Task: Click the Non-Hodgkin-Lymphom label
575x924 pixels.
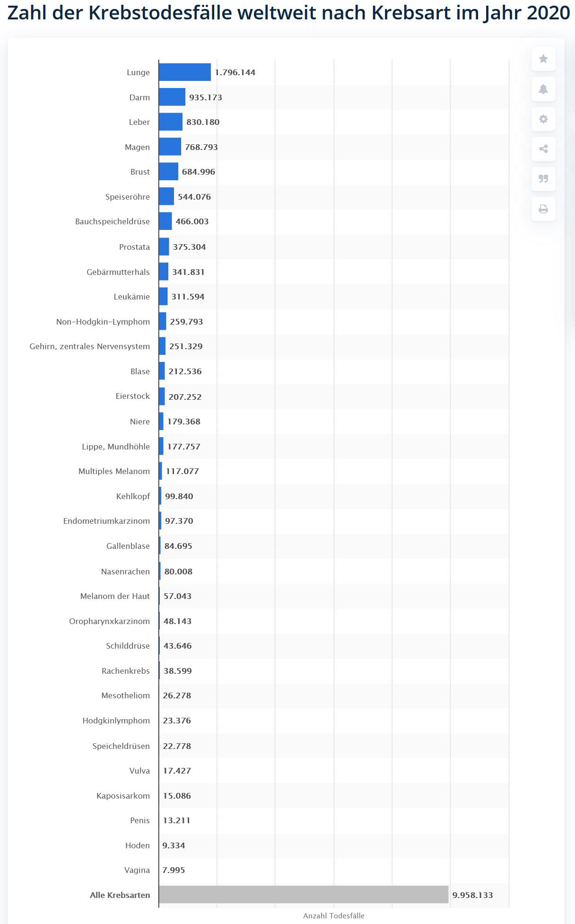Action: (x=103, y=322)
